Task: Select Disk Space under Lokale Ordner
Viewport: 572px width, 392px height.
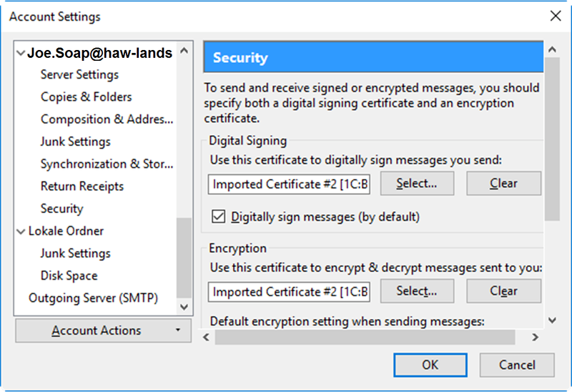Action: (69, 275)
